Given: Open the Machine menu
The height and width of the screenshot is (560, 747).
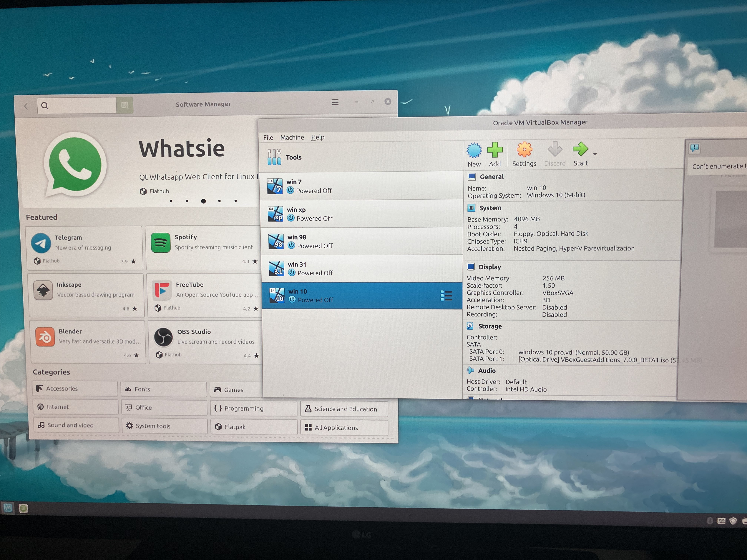Looking at the screenshot, I should pyautogui.click(x=292, y=137).
